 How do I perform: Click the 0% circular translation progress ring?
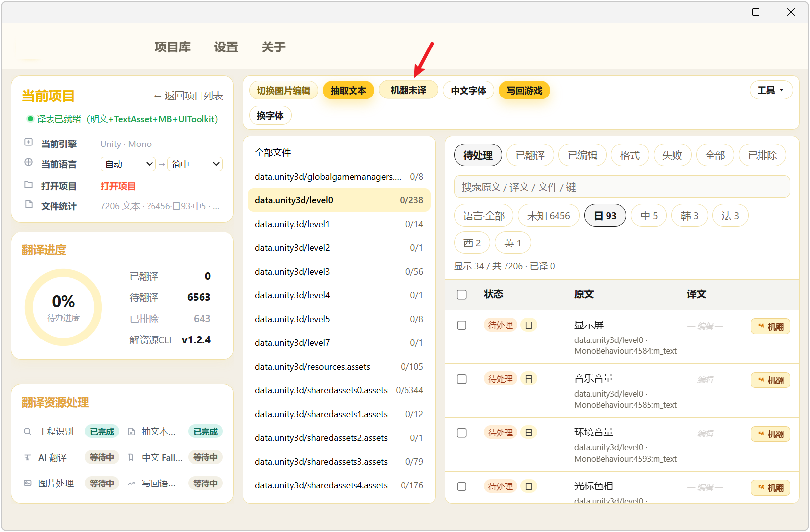click(63, 307)
